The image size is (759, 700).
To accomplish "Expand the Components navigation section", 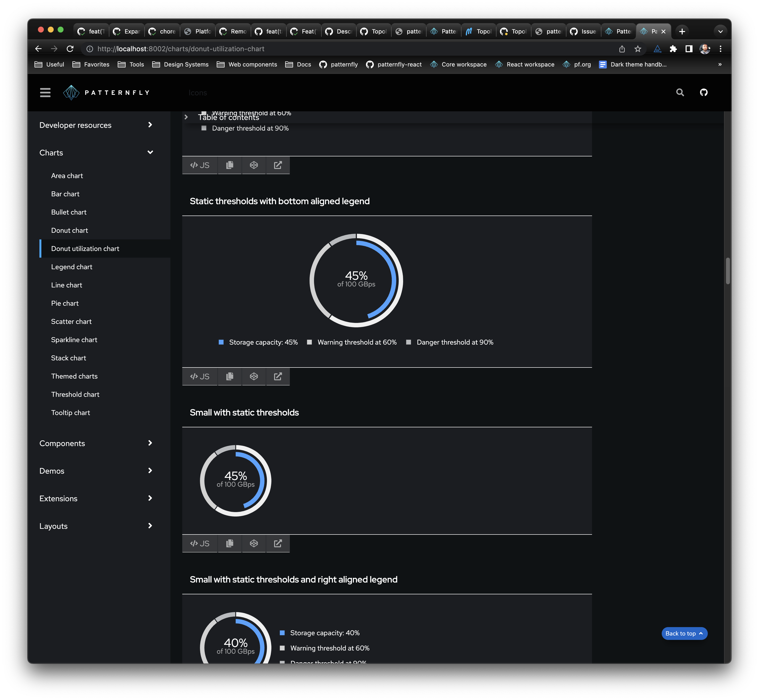I will [150, 443].
